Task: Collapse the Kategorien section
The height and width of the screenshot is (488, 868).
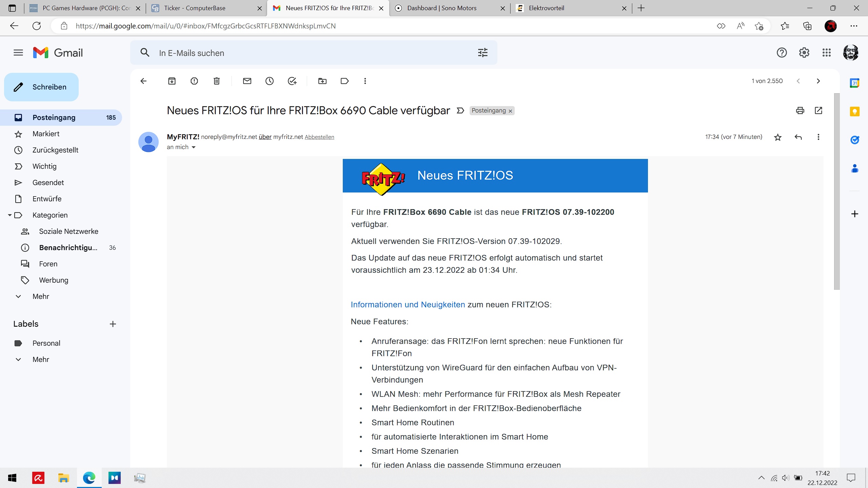Action: (x=10, y=215)
